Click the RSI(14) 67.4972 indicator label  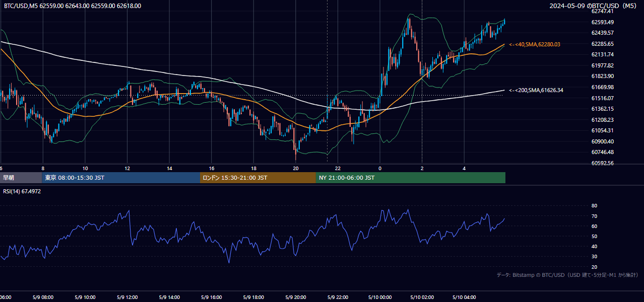(22, 191)
